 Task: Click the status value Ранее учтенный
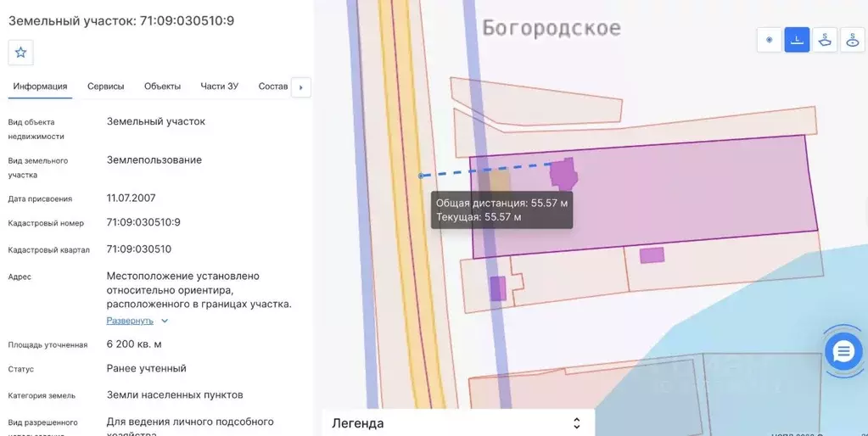pyautogui.click(x=146, y=368)
